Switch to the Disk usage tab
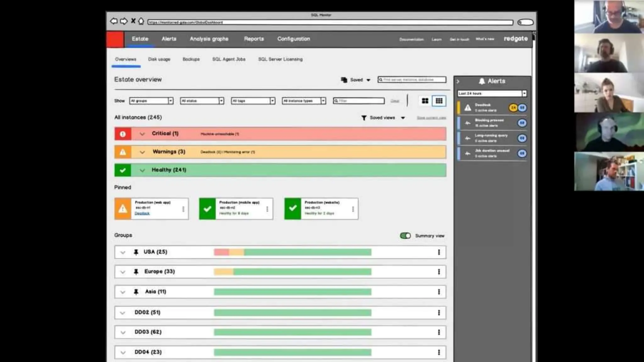The height and width of the screenshot is (362, 644). (159, 59)
